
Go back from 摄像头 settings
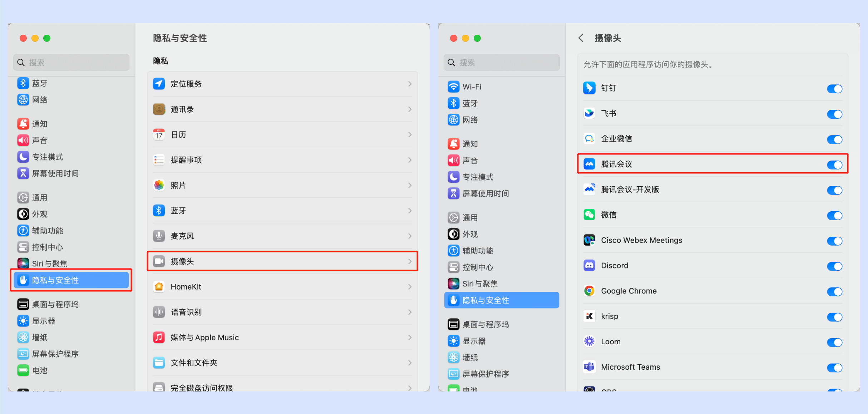point(581,38)
